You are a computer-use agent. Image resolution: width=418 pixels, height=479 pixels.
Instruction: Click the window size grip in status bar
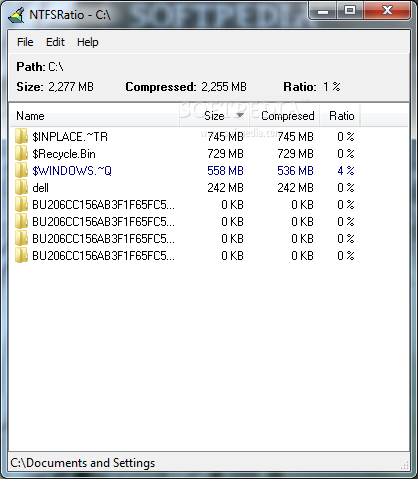point(405,465)
